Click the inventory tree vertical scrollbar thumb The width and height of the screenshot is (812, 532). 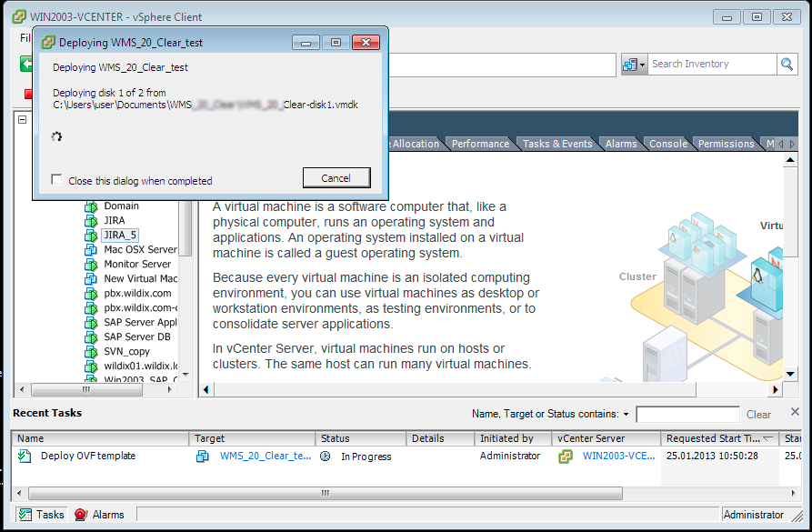[x=185, y=228]
